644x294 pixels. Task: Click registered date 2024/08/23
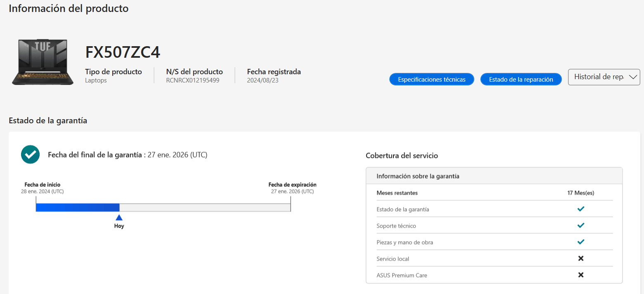click(x=263, y=80)
